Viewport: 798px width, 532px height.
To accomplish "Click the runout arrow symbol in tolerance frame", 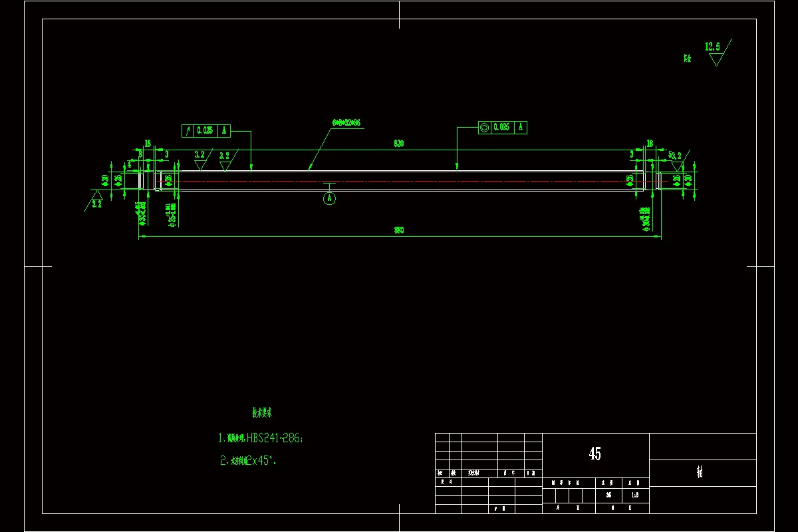I will 188,131.
